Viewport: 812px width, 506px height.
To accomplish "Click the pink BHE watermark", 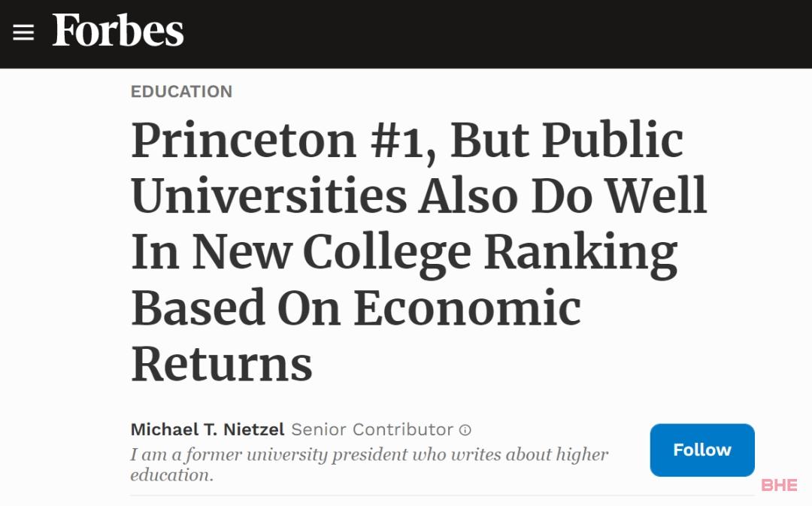I will (x=780, y=485).
